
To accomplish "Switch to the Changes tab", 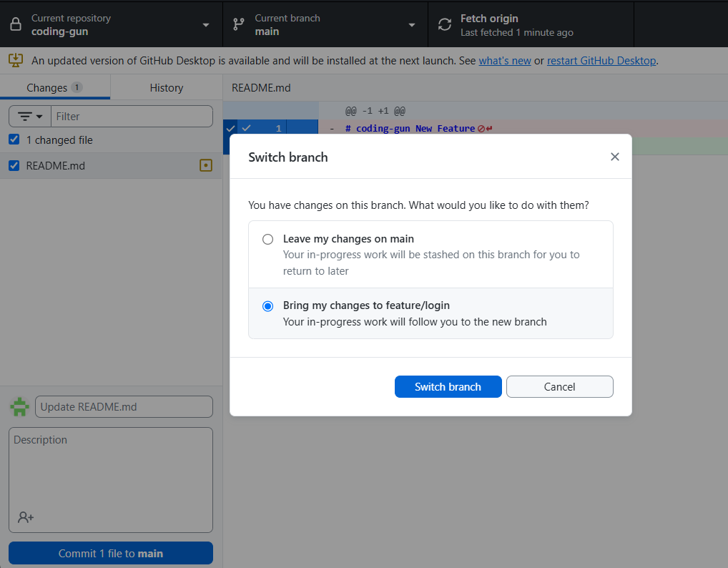I will (x=55, y=87).
